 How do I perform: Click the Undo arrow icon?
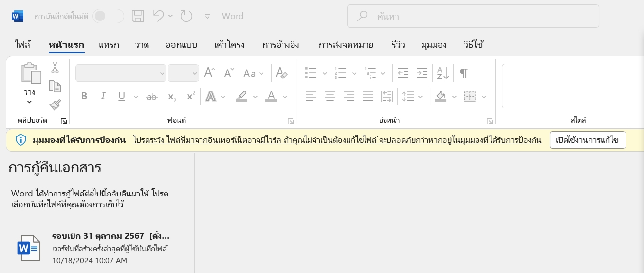click(x=158, y=16)
